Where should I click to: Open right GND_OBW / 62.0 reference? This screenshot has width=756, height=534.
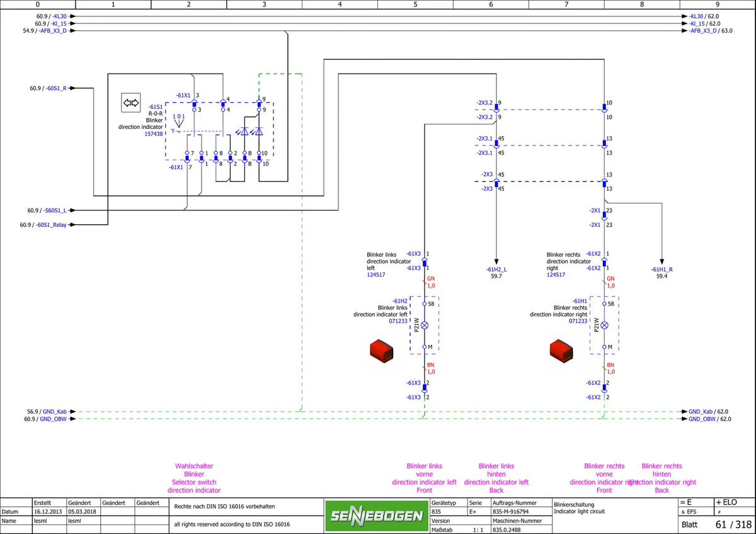[x=709, y=419]
